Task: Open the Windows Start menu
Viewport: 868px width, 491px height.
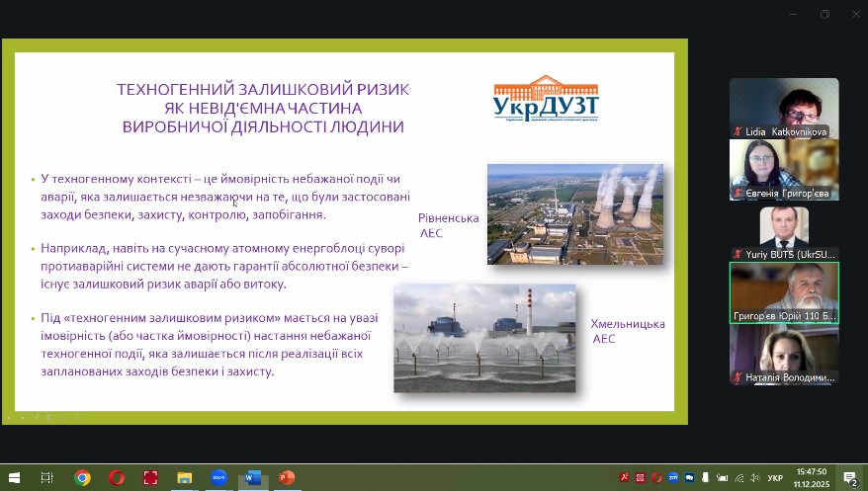Action: tap(15, 478)
